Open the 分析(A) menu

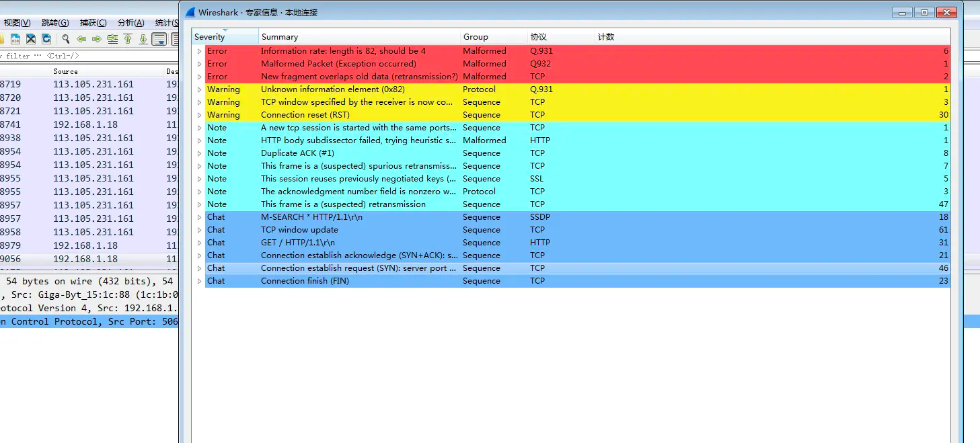[132, 22]
